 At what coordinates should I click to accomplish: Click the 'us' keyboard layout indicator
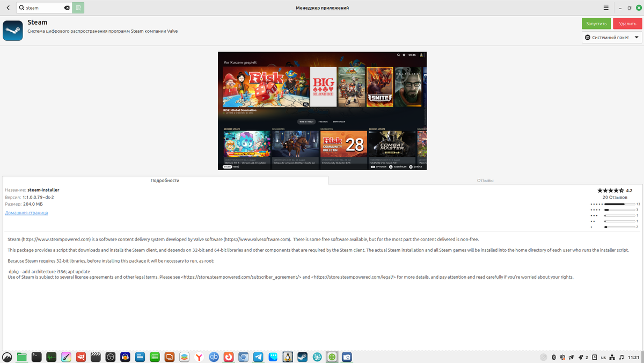603,357
